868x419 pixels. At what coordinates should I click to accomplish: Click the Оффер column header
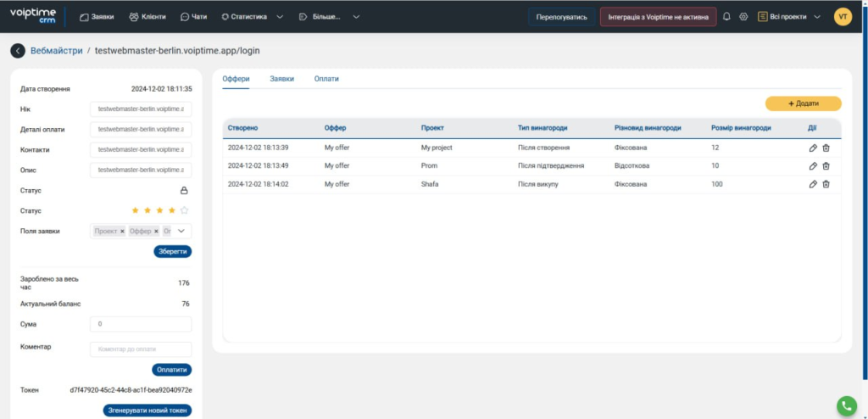[x=335, y=128]
